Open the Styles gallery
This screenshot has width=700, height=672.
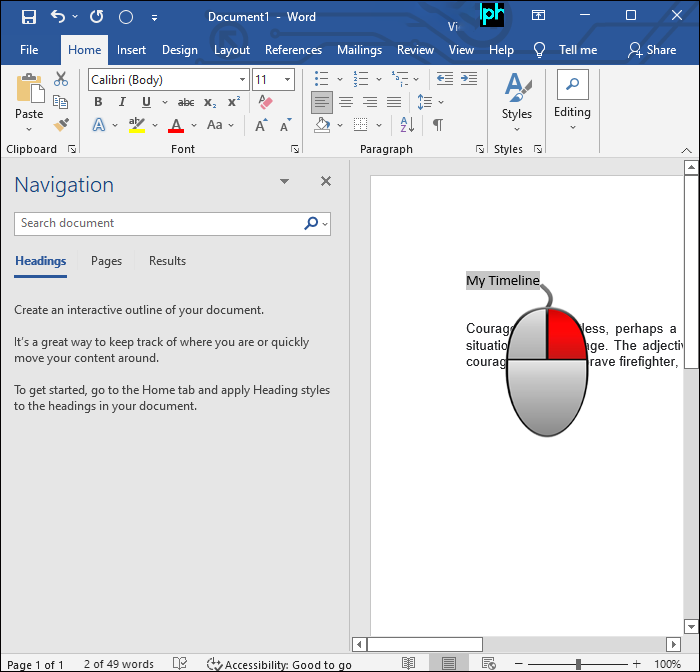tap(517, 98)
